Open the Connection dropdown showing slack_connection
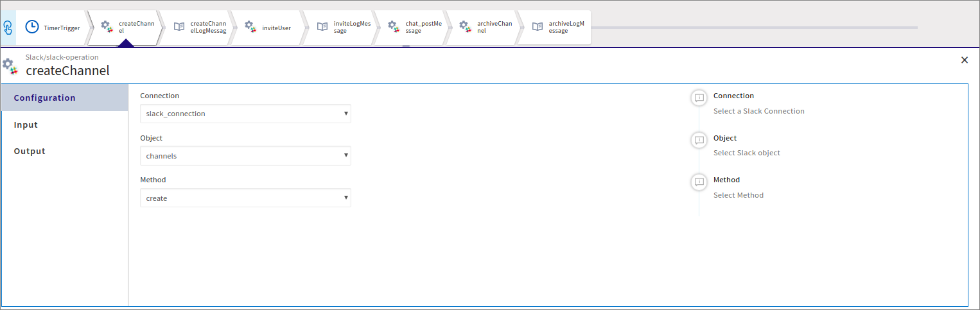 245,114
